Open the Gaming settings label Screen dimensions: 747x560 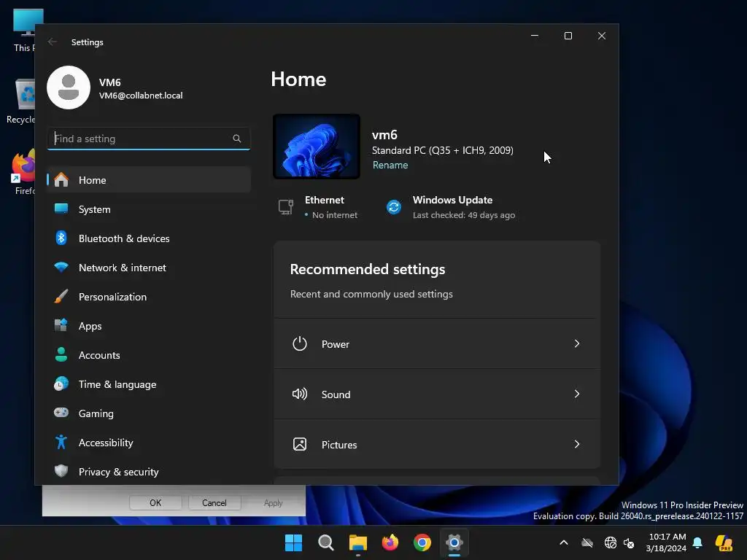(96, 413)
